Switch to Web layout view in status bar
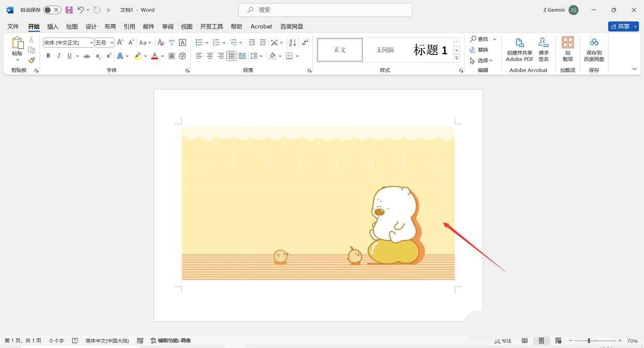Screen dimensions: 644x348 [x=559, y=341]
